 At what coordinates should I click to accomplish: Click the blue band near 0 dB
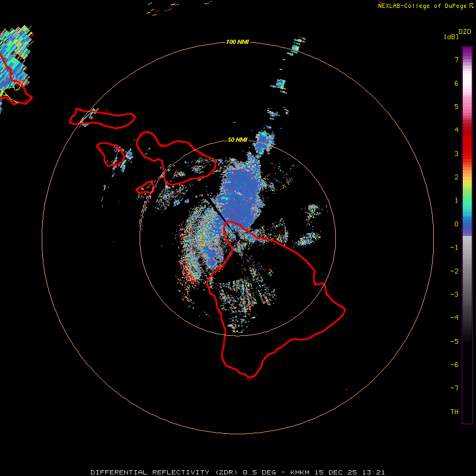[x=467, y=226]
